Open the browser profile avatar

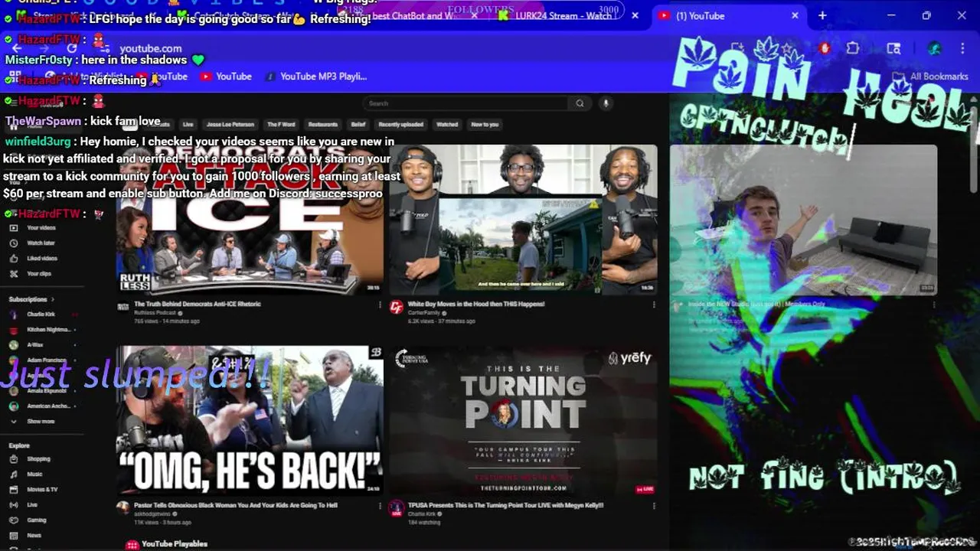(x=934, y=48)
